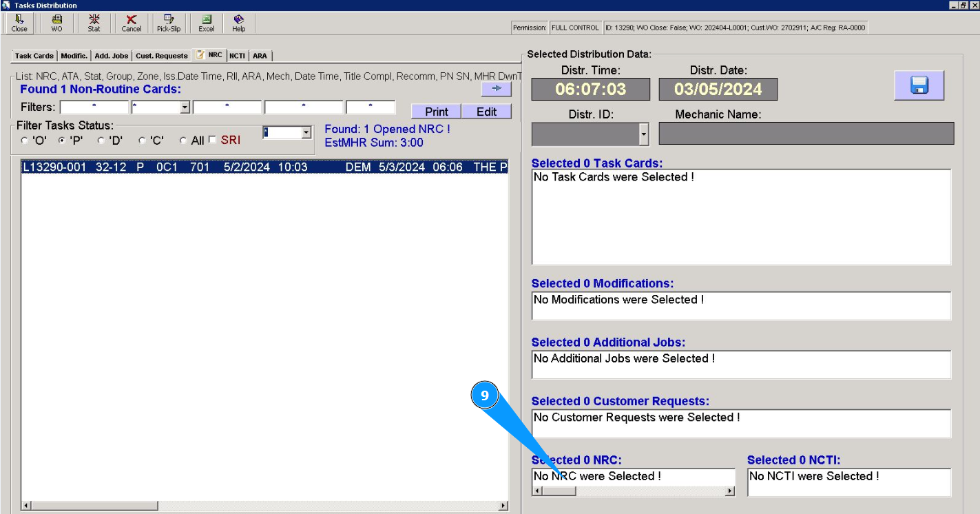
Task: Open the Distr. ID dropdown
Action: (644, 134)
